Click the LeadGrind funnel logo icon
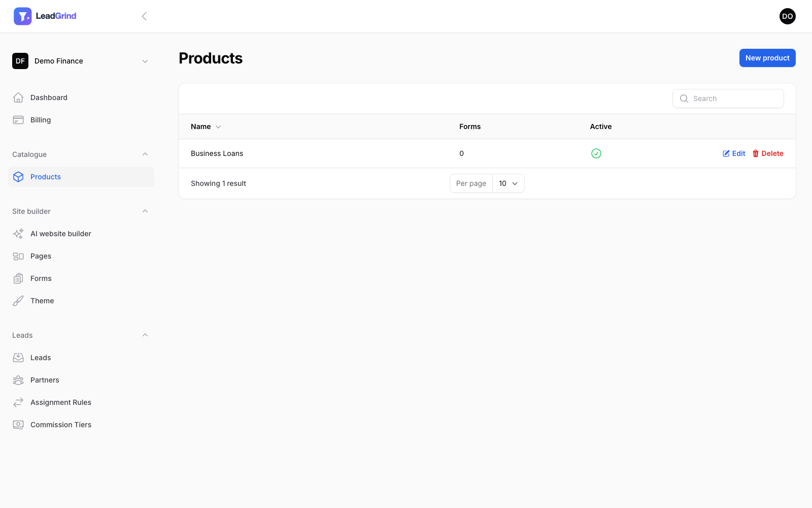This screenshot has width=812, height=508. [x=22, y=16]
